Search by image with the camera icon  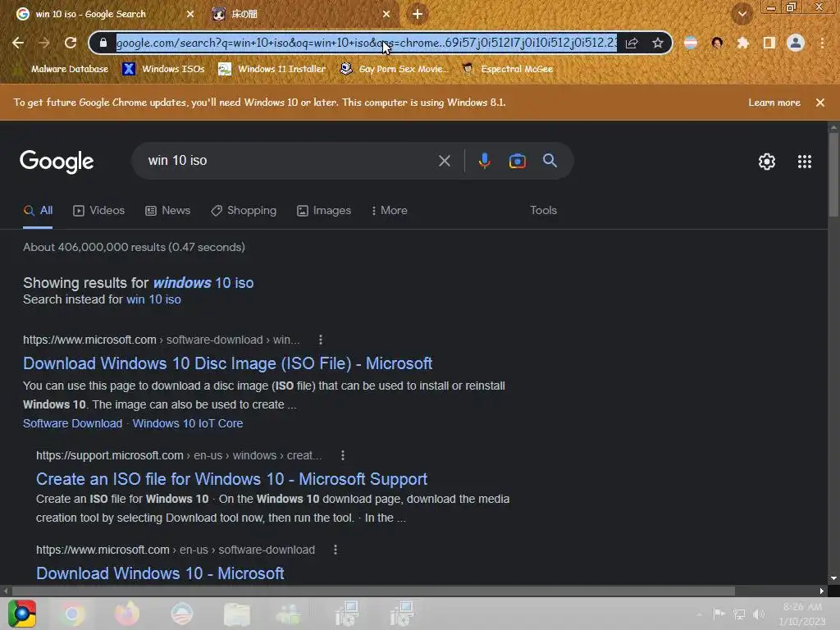517,161
